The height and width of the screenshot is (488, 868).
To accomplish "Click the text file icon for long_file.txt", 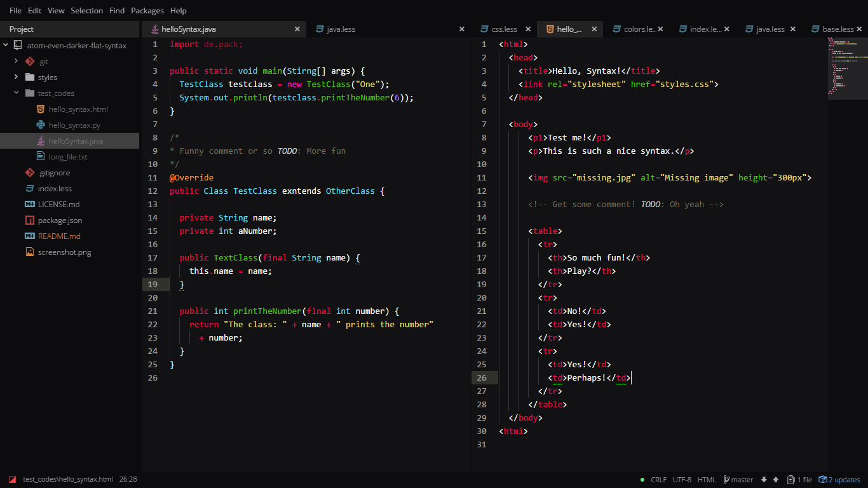I will tap(41, 157).
